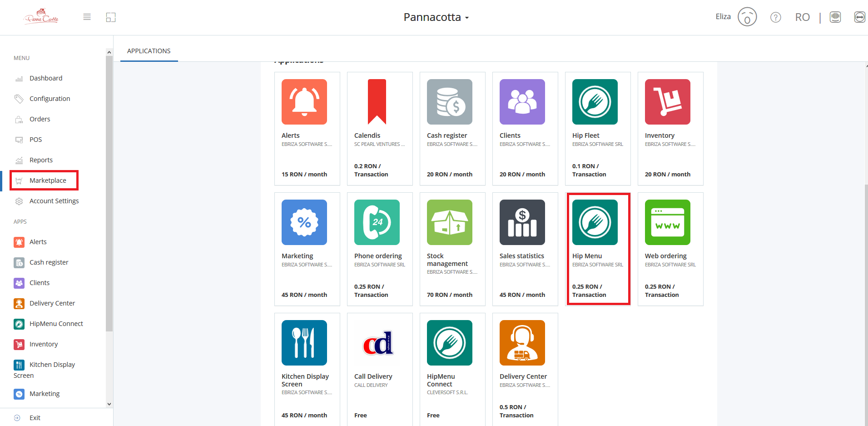Expand the Pannacotta location dropdown
Viewport: 868px width, 426px height.
point(436,17)
